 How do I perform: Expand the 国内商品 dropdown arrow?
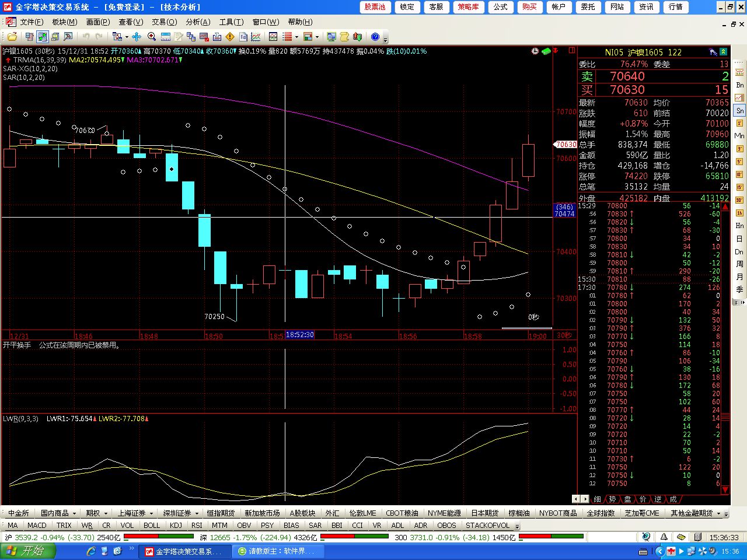point(74,513)
